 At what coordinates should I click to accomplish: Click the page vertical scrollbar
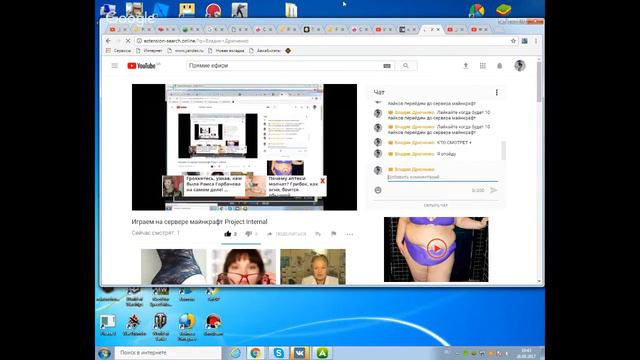pos(539,82)
